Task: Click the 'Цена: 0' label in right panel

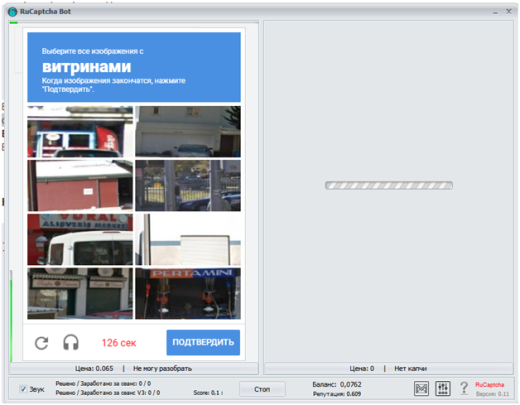Action: pos(362,368)
